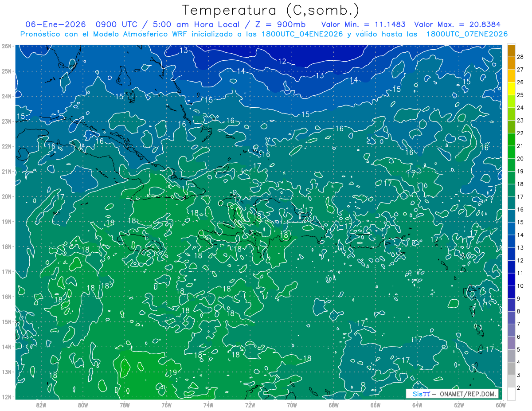
Task: Click the "82W" longitude axis label
Action: 41,405
